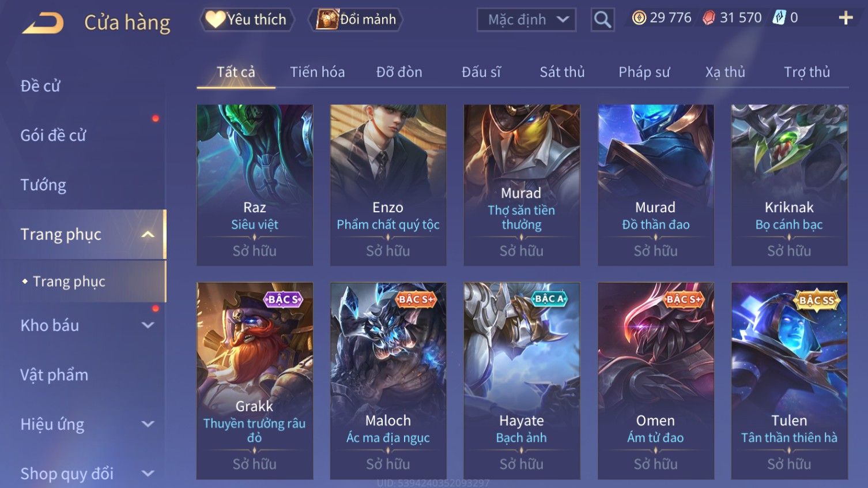The image size is (868, 488).
Task: Open the Mặc định sort dropdown
Action: coord(526,20)
